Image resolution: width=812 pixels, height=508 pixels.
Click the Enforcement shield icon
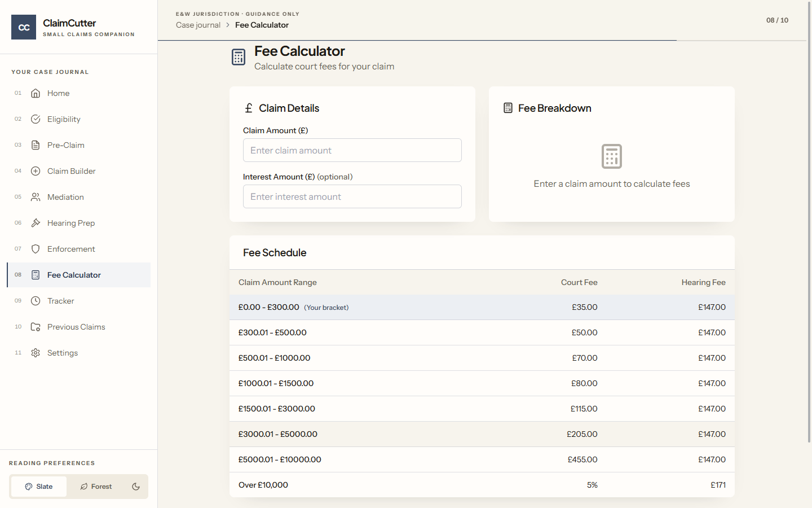pos(36,249)
